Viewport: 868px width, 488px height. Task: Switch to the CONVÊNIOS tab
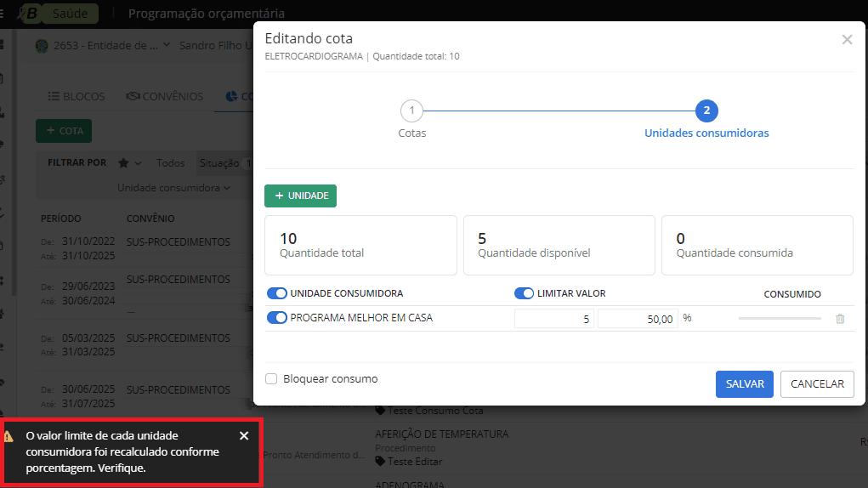click(x=165, y=97)
